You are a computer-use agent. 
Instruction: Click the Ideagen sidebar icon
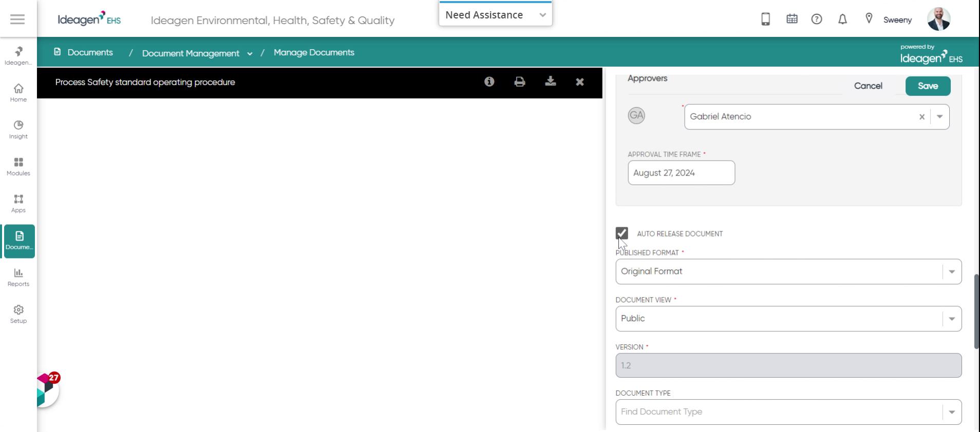[x=18, y=55]
